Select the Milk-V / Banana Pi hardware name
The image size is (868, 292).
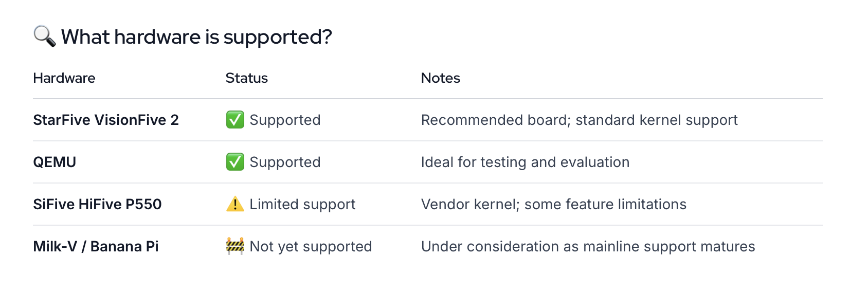(96, 246)
